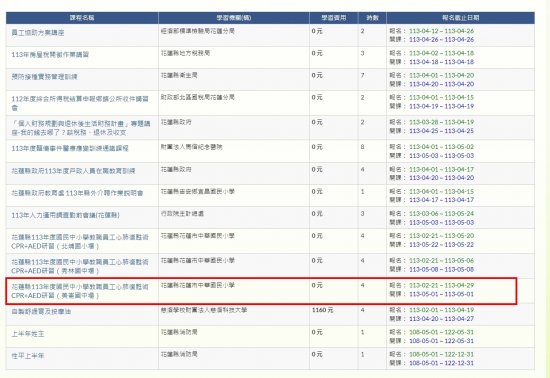Open the CPR+AED研習 秀林國中場 course link

coord(80,266)
